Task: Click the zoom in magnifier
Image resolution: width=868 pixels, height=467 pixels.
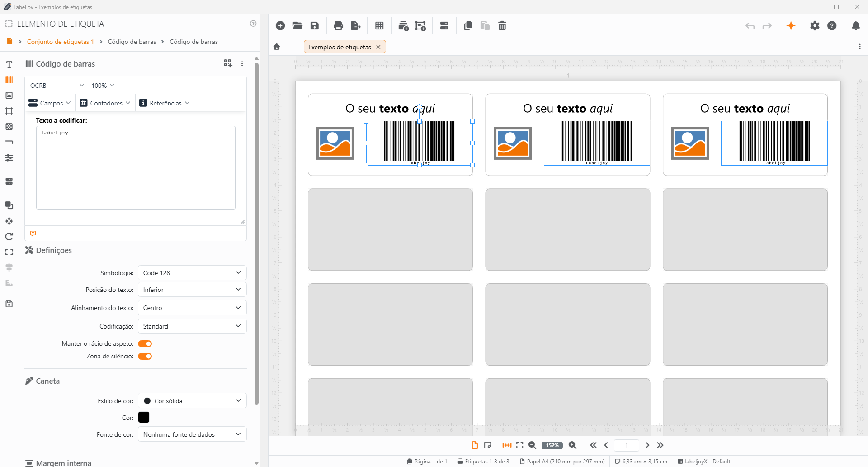Action: pos(572,445)
